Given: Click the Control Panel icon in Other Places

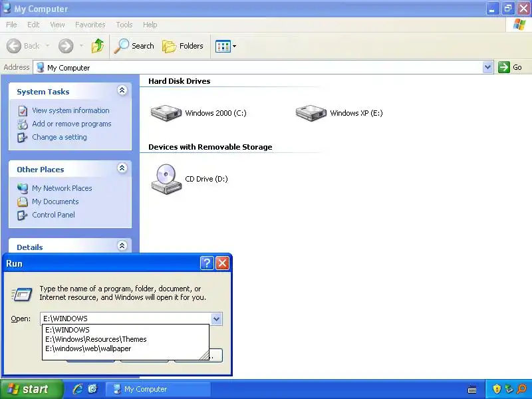Looking at the screenshot, I should click(x=23, y=215).
